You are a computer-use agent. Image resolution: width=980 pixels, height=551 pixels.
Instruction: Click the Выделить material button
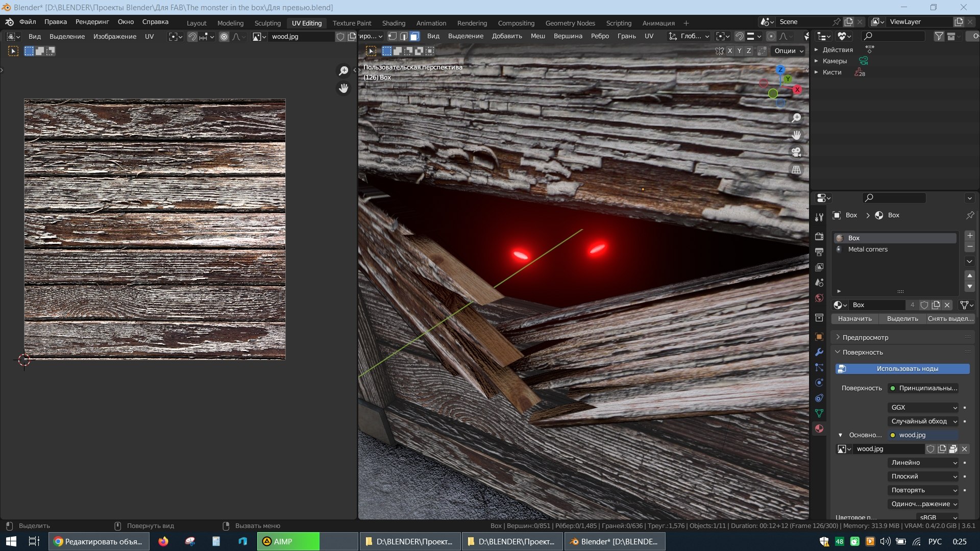point(902,319)
